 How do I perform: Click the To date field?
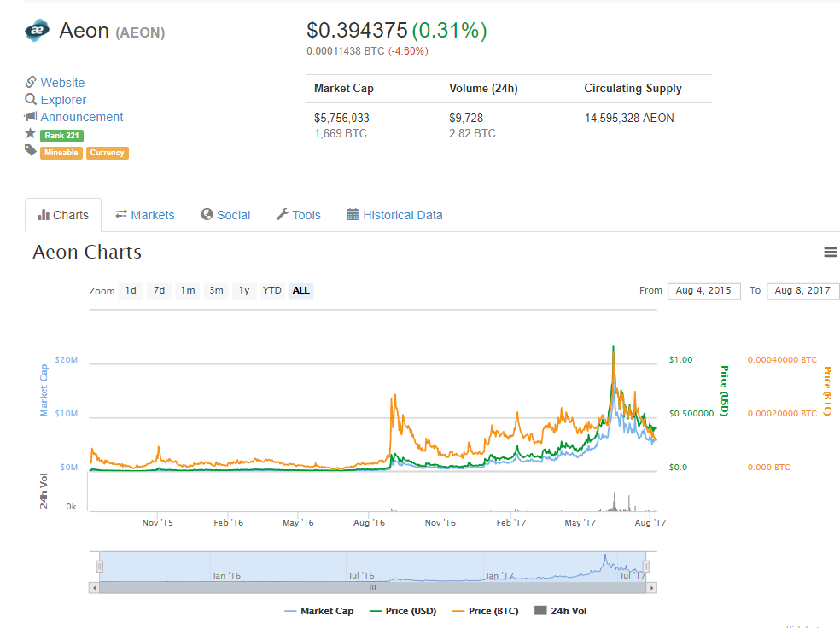point(802,291)
